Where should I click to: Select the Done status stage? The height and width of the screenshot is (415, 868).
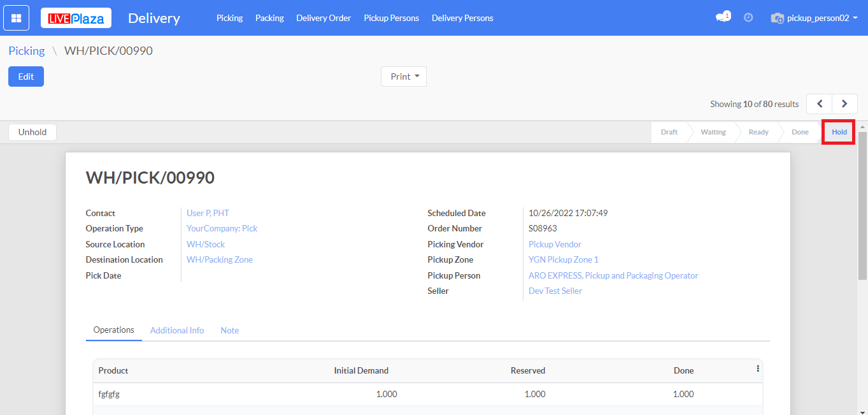800,132
